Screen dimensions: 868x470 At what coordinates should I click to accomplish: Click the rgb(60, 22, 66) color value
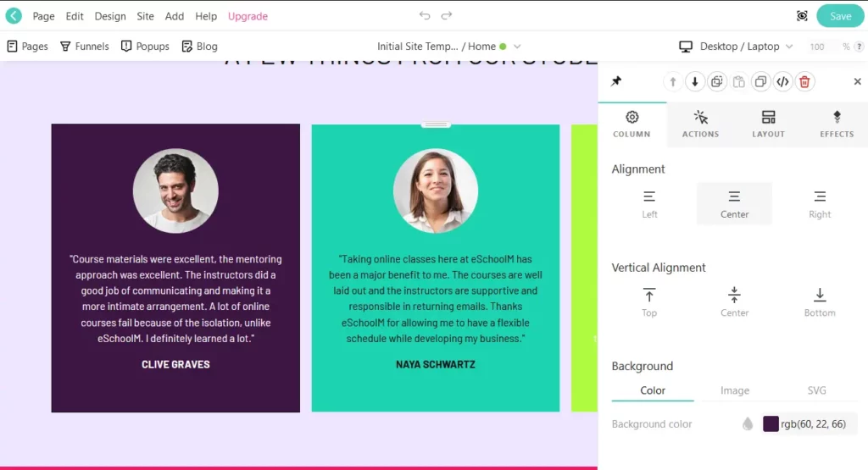click(x=813, y=424)
